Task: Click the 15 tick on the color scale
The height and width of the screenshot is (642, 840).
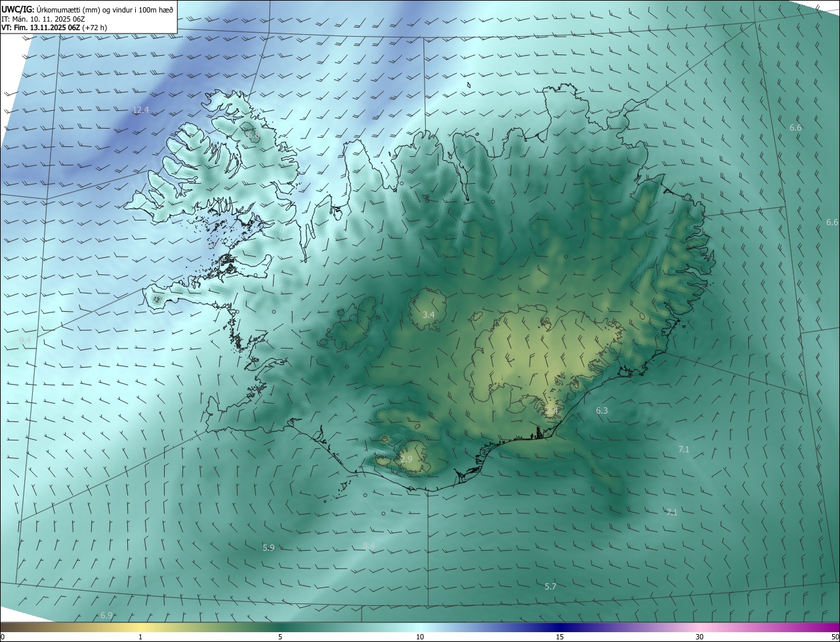Action: click(560, 637)
